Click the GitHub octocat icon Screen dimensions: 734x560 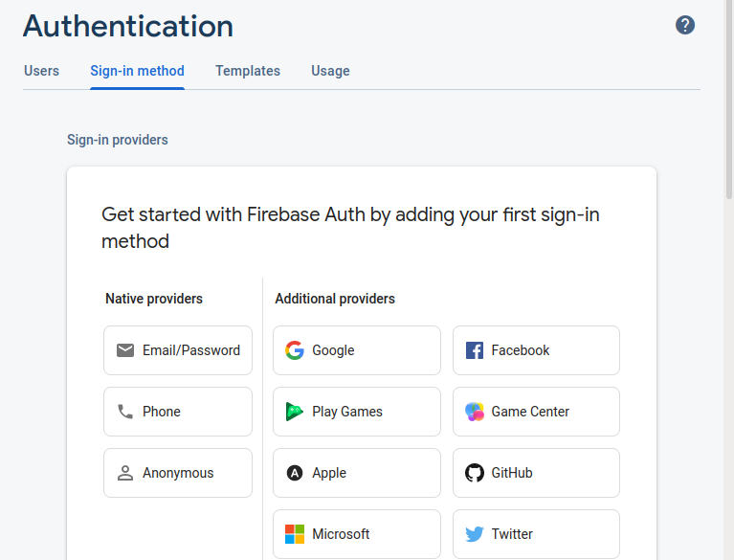coord(475,473)
